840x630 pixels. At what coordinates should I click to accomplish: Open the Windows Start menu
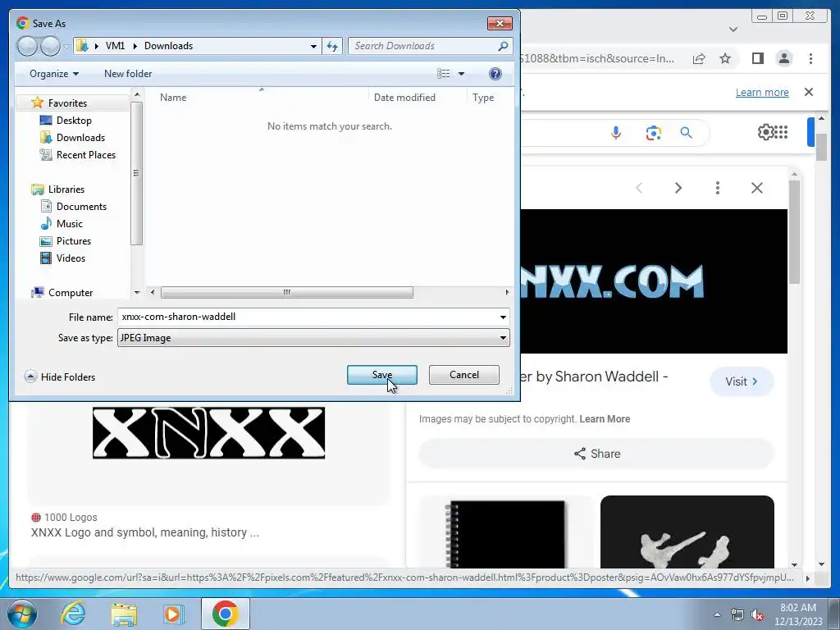point(22,614)
